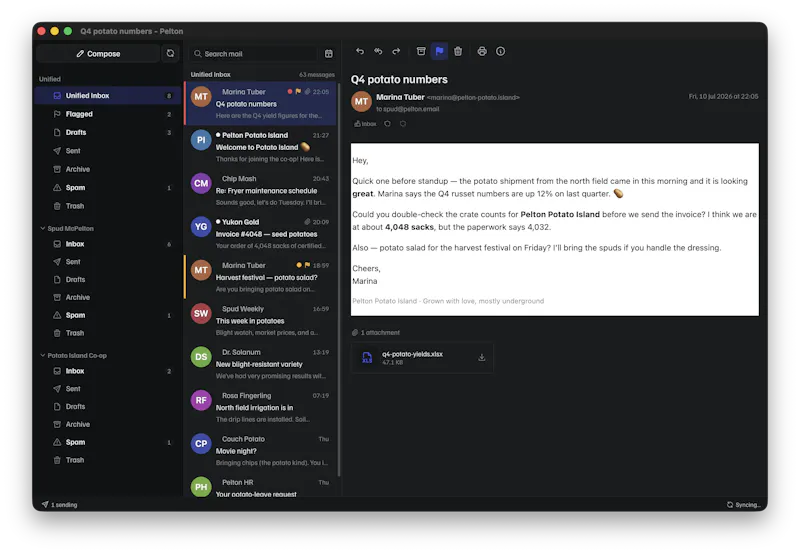Viewport: 800px width, 554px height.
Task: Delete the message with the trash toolbar icon
Action: coord(458,51)
